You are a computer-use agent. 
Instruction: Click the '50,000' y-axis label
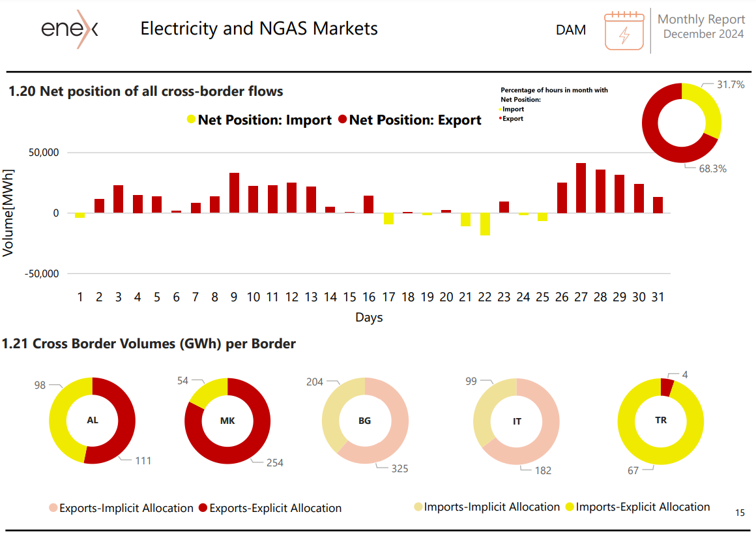(x=44, y=153)
